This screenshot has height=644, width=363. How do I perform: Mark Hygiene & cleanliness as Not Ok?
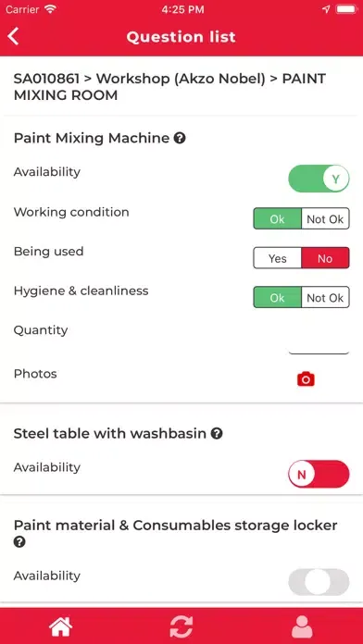pos(325,297)
